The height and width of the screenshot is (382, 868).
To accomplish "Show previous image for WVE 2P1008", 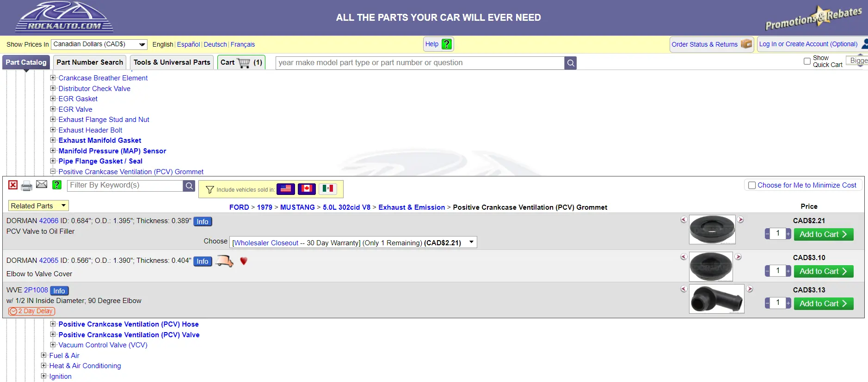I will pyautogui.click(x=683, y=289).
